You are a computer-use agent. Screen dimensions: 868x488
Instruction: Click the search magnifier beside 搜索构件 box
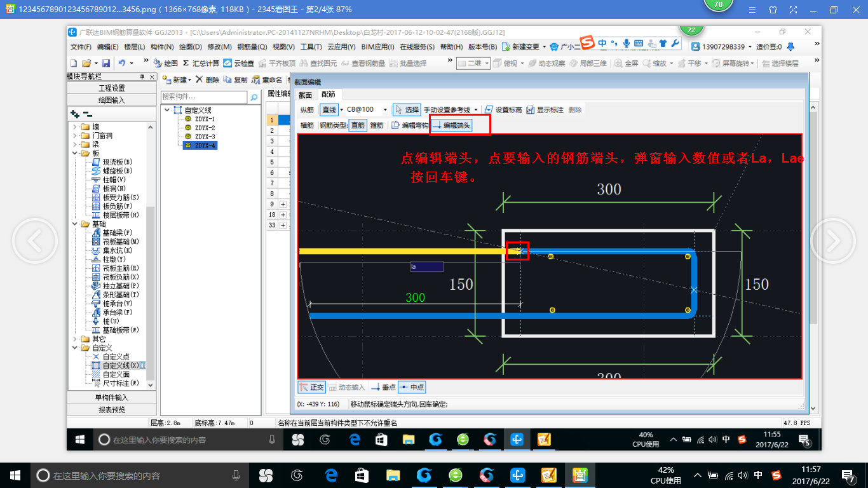pyautogui.click(x=254, y=97)
